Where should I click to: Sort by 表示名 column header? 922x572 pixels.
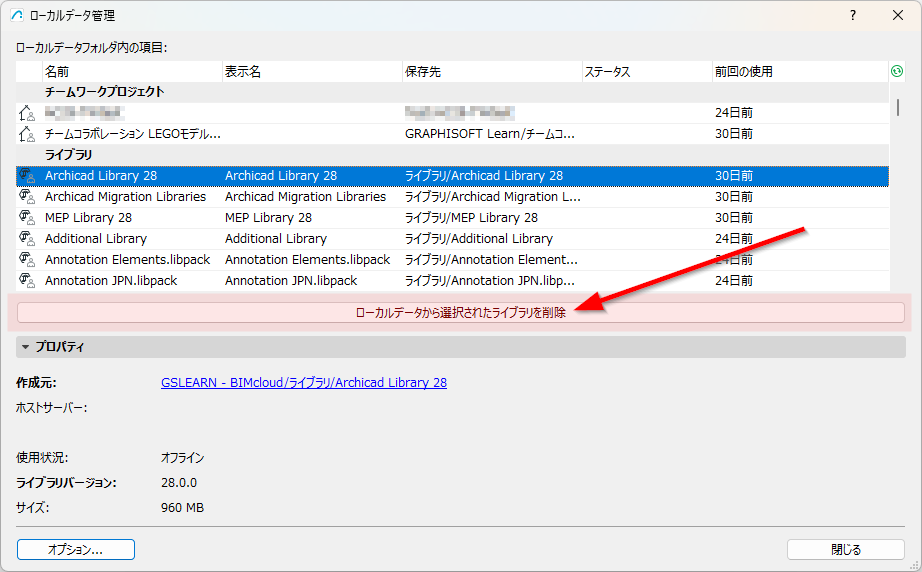[312, 72]
